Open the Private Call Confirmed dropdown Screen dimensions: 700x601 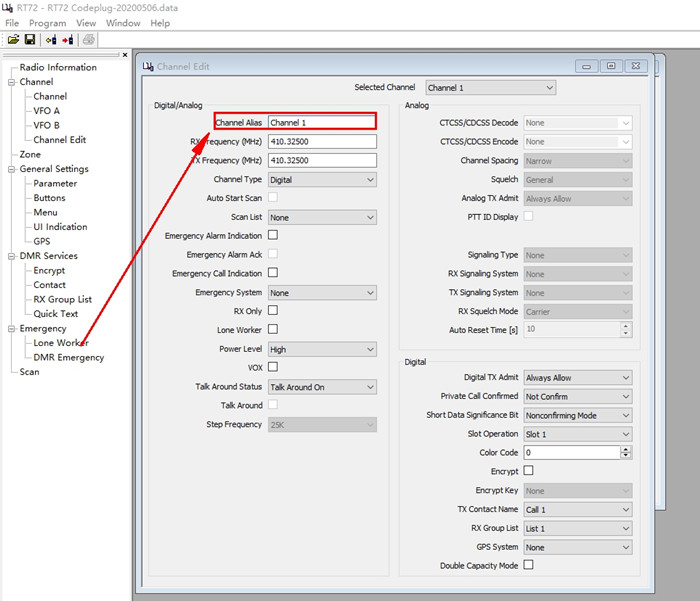[x=578, y=396]
